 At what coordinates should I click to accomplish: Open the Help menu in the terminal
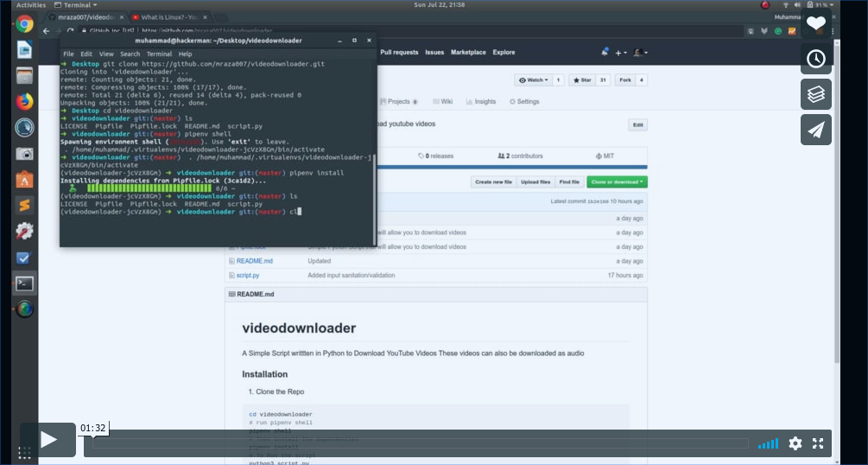185,54
